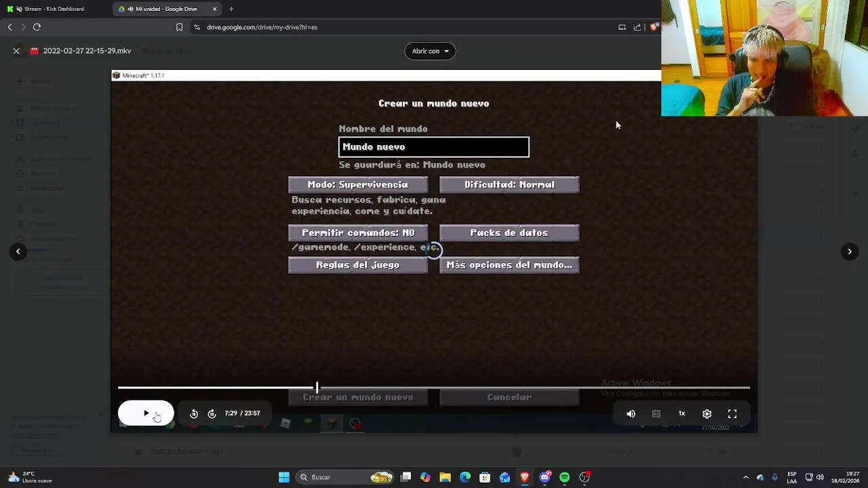868x488 pixels.
Task: Open the Windows Start menu
Action: [284, 477]
